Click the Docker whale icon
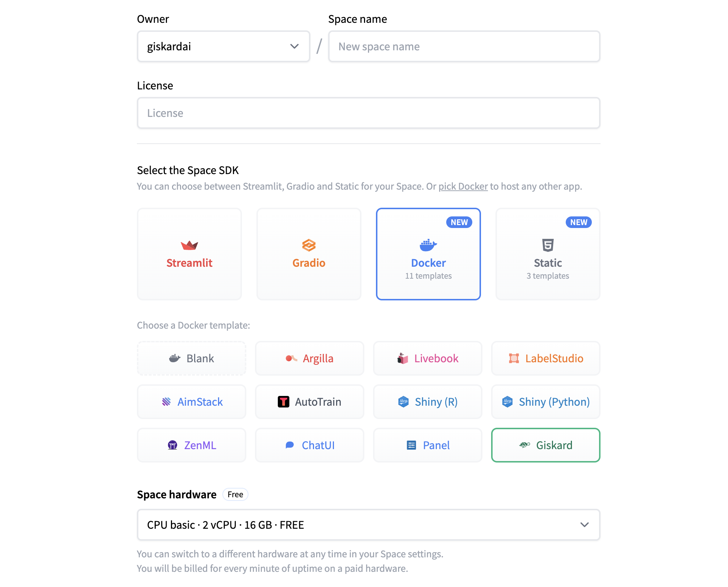Image resolution: width=728 pixels, height=587 pixels. coord(428,245)
